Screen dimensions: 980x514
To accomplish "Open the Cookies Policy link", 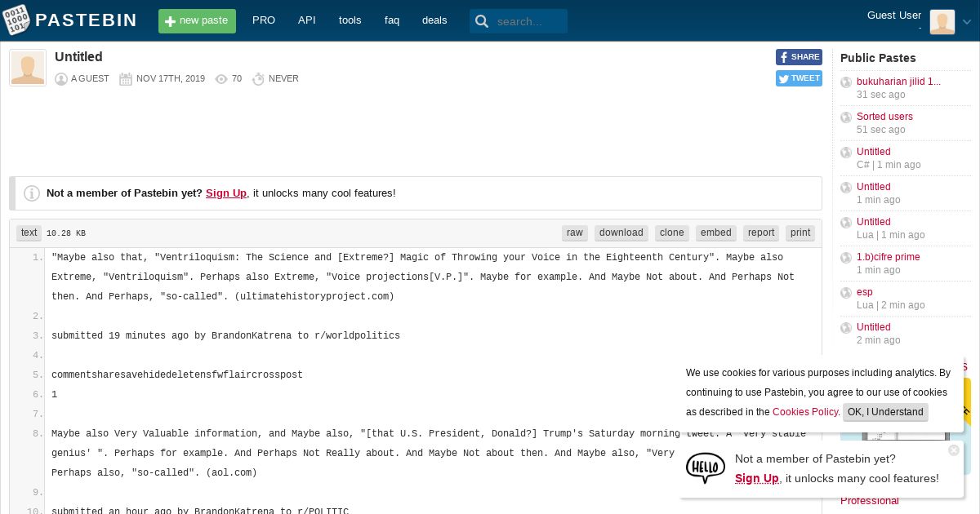I will pos(805,412).
